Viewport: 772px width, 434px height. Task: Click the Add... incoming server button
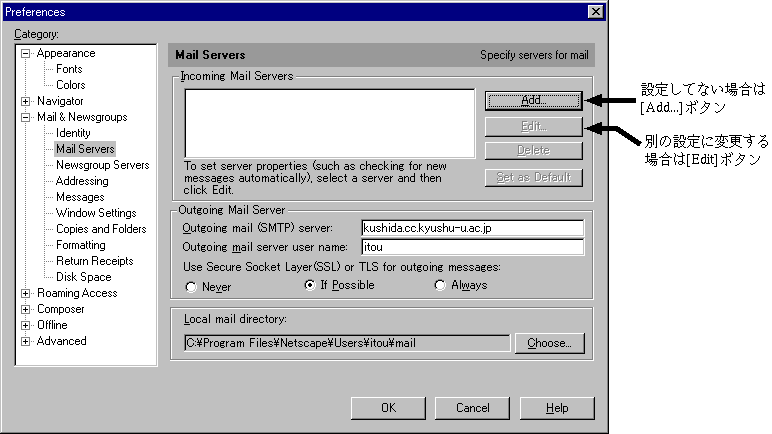pos(532,100)
